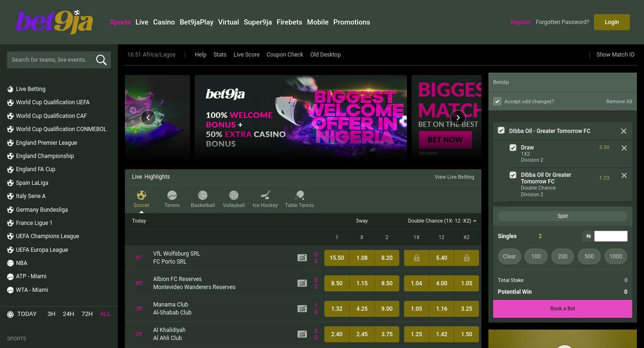Add 1000 quick stake amount
Viewport: 644px width, 348px height.
pos(616,257)
